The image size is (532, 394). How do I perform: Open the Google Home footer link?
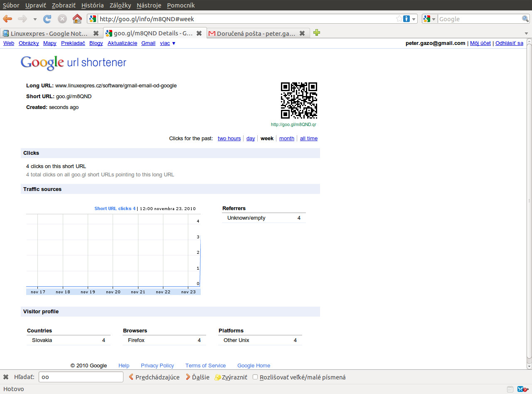(254, 366)
